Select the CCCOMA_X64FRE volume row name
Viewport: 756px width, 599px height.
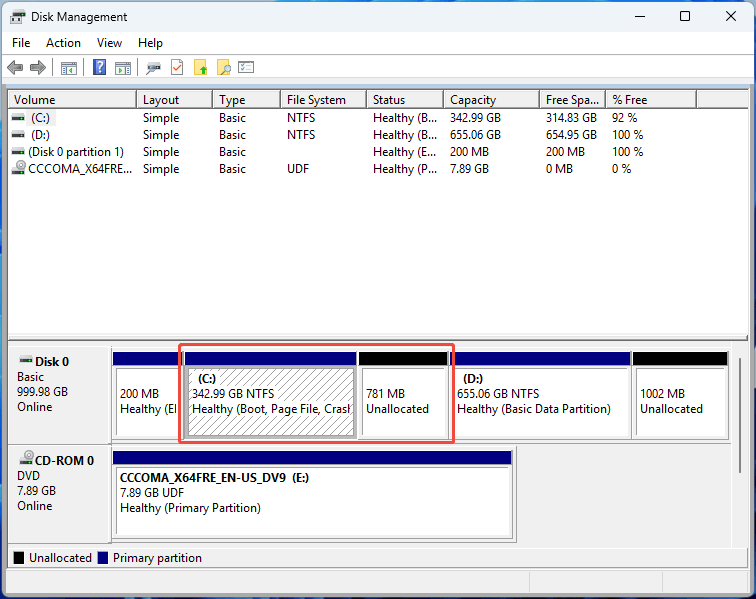(x=80, y=168)
